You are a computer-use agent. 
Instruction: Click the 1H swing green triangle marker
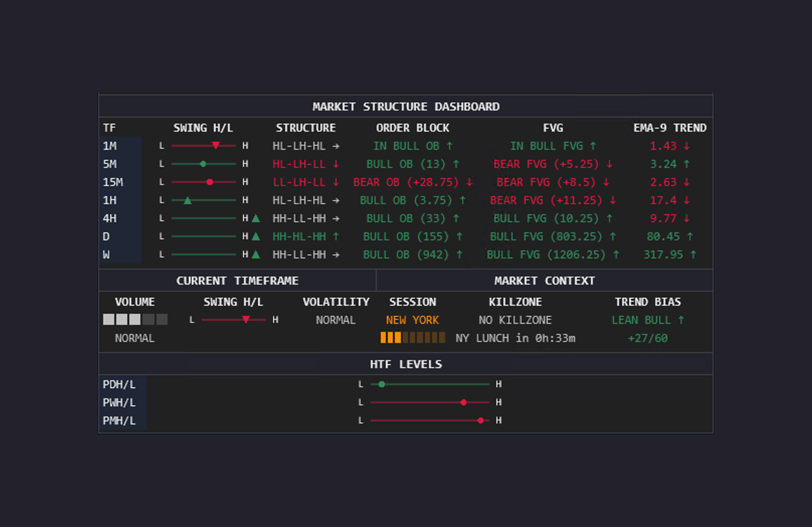[x=188, y=200]
